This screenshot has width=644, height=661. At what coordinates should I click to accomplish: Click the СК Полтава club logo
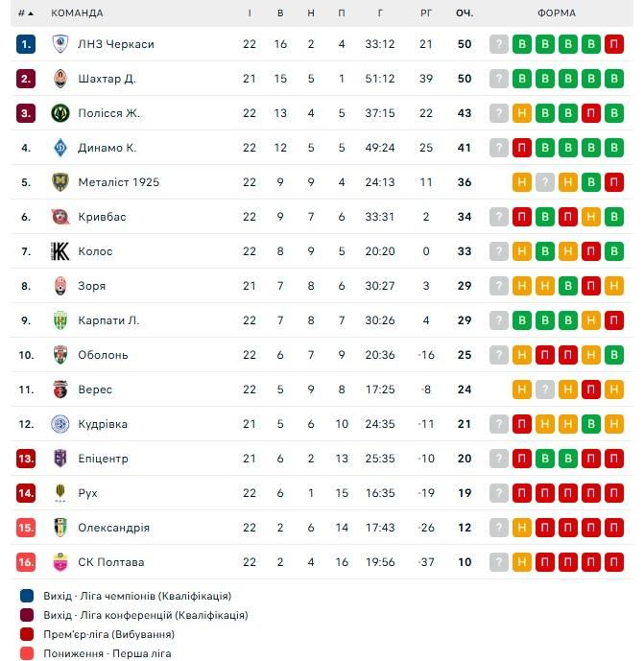pyautogui.click(x=60, y=562)
